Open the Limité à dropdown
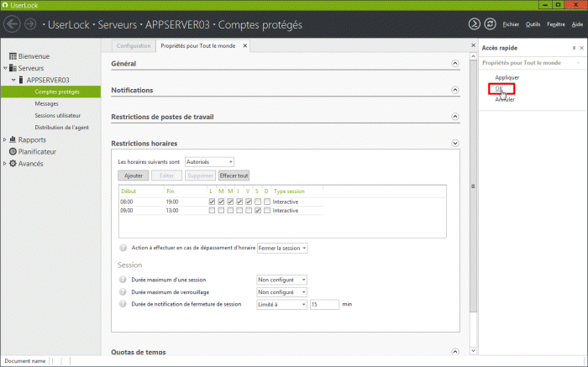588x367 pixels. coord(281,304)
